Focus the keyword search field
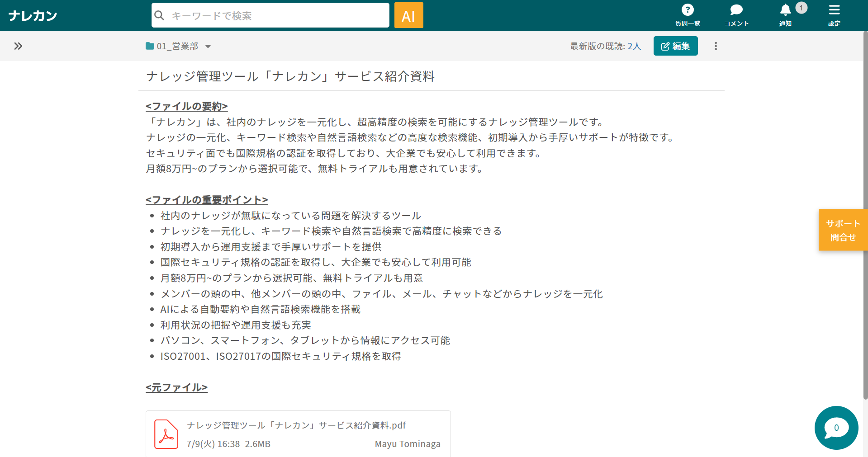 tap(270, 15)
